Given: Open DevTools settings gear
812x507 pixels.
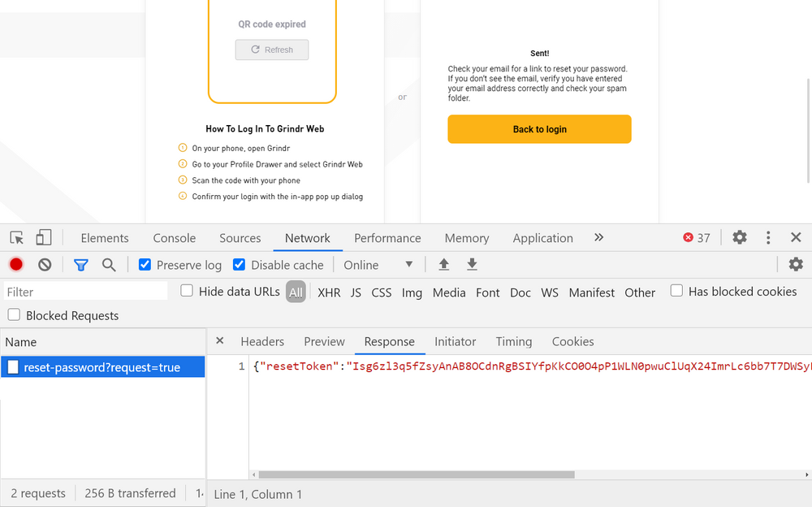Looking at the screenshot, I should coord(739,237).
